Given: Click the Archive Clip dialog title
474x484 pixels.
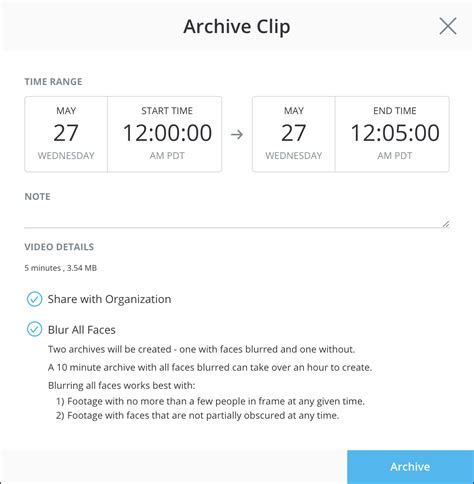Looking at the screenshot, I should click(237, 26).
